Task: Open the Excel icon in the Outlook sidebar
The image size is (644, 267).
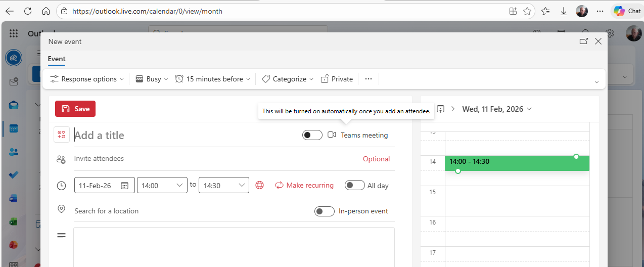Action: 14,221
